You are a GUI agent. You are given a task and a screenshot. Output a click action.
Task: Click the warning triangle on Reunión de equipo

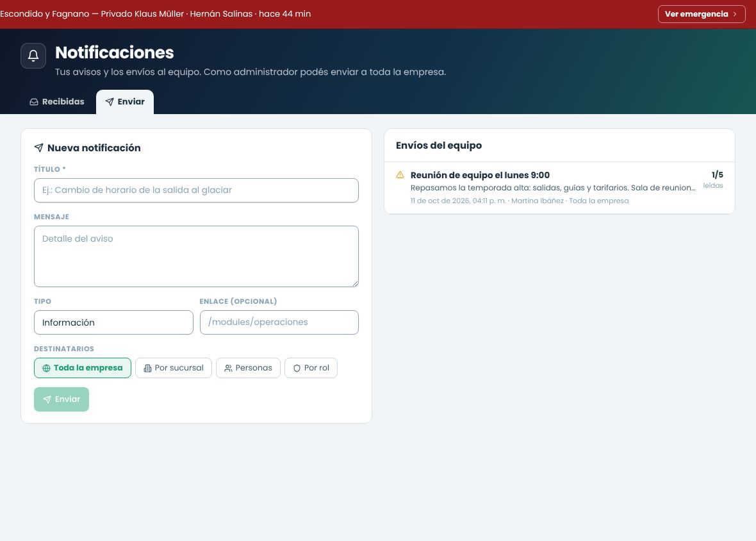[400, 175]
